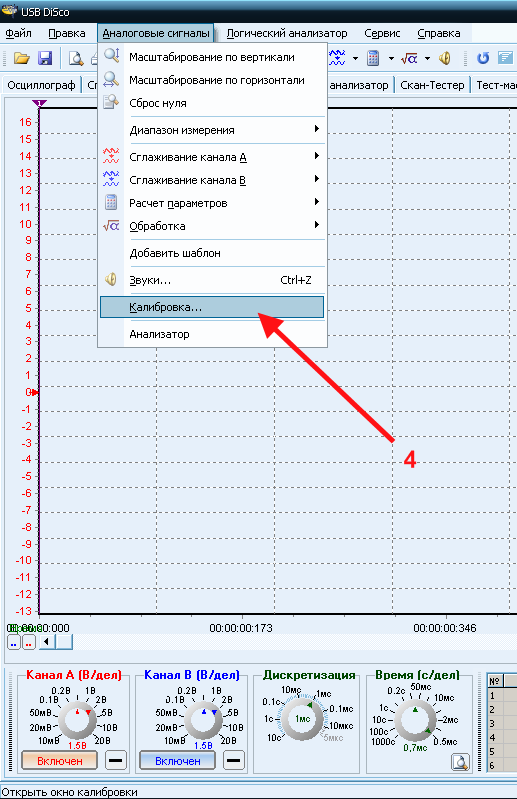This screenshot has height=799, width=517.
Task: Click the scroll left arrow under the graph
Action: (x=47, y=642)
